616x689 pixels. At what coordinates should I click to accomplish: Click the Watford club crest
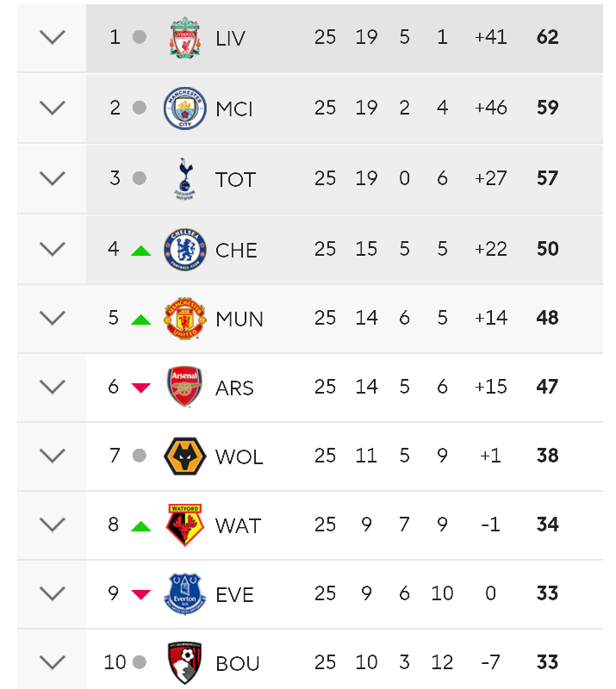tap(184, 525)
